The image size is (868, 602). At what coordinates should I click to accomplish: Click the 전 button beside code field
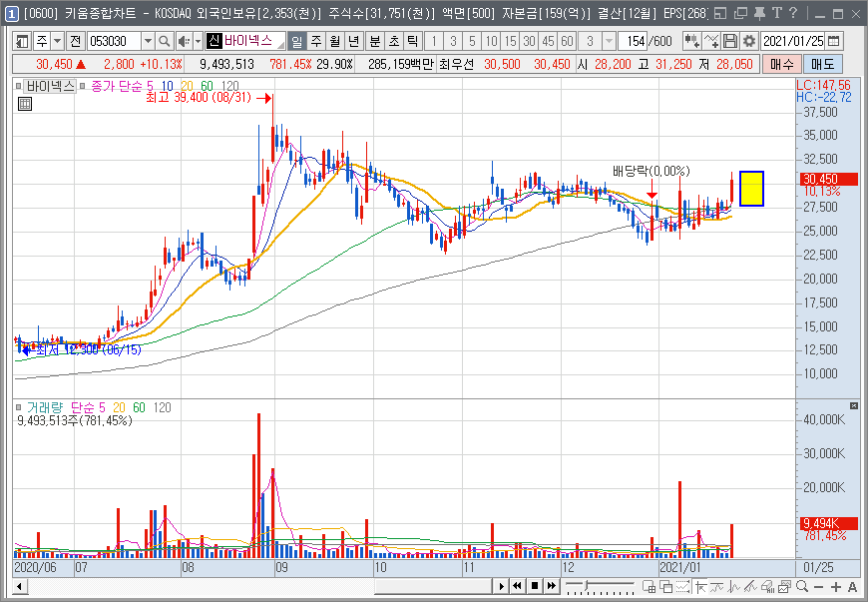click(x=75, y=41)
